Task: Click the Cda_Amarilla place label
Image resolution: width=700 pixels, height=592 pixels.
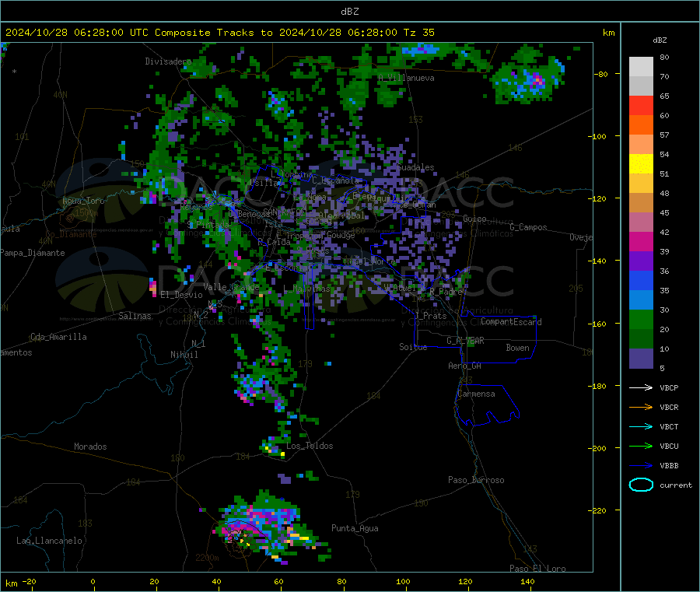Action: click(x=58, y=337)
